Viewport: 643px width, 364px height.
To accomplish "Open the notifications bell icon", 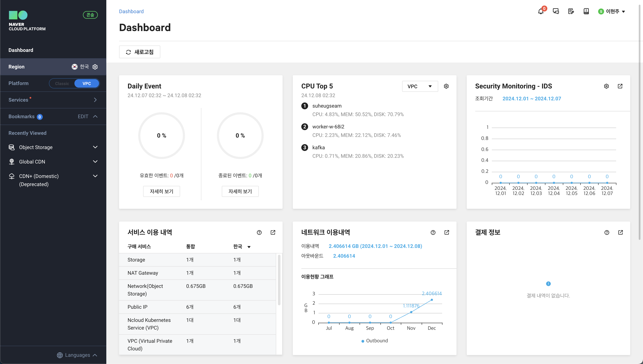I will point(541,11).
